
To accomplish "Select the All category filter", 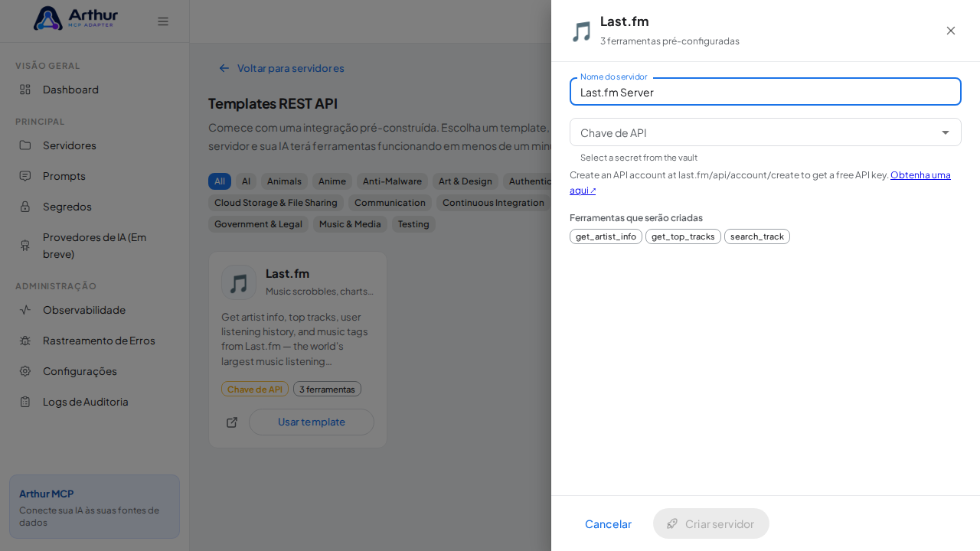I will [220, 181].
